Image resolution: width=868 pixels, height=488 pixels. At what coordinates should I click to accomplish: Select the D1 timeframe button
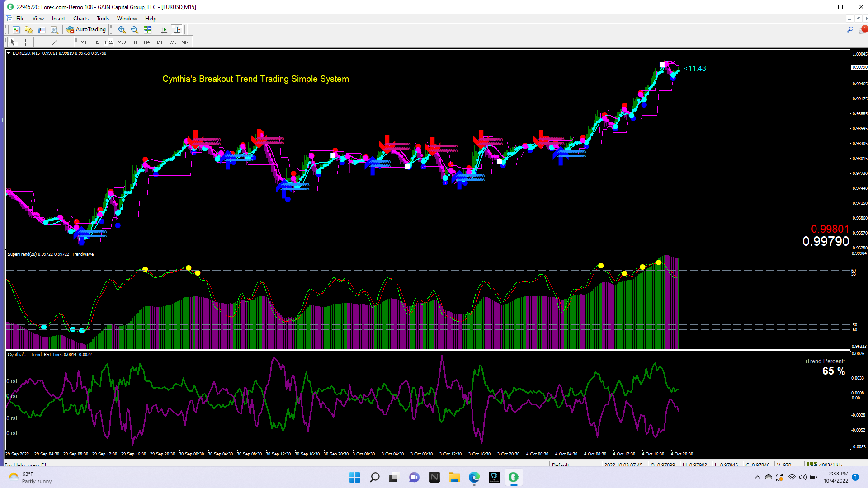tap(160, 42)
